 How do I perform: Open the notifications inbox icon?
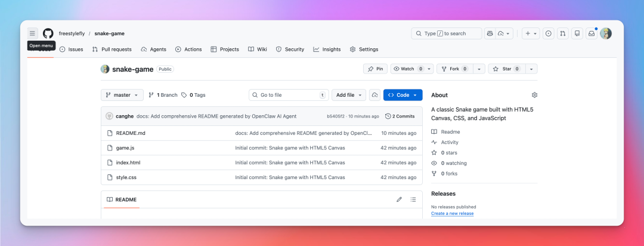[x=592, y=33]
